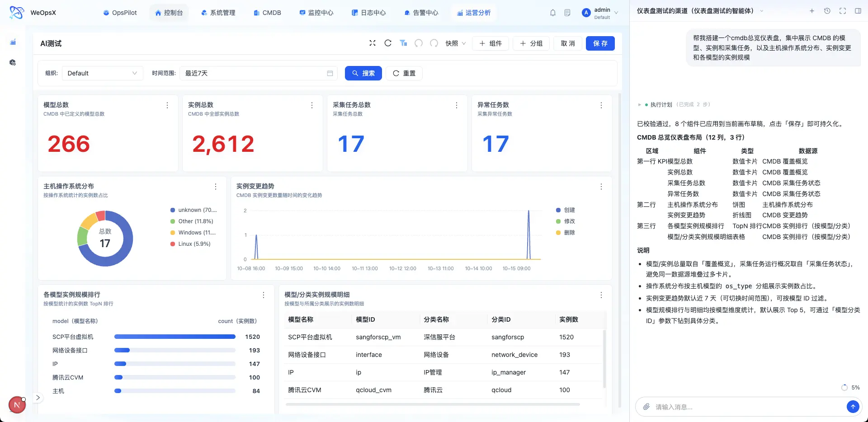Click the undo arrow icon
This screenshot has height=422, width=868.
(x=419, y=43)
